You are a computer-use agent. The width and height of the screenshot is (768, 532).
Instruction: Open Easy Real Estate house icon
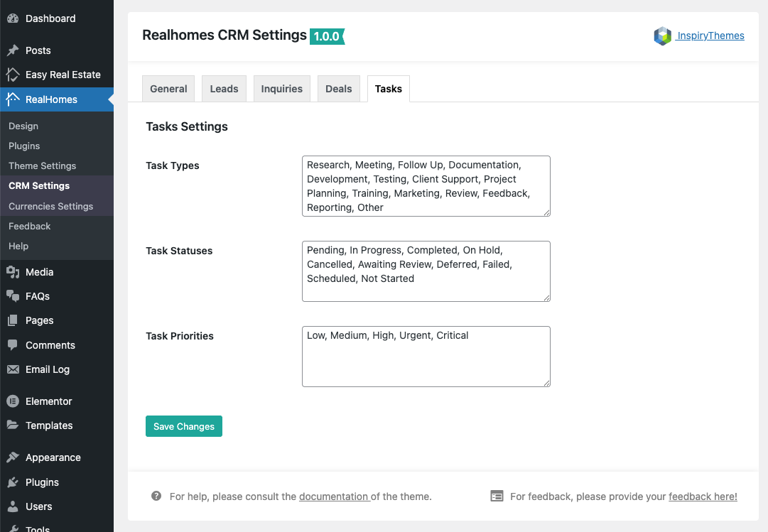coord(13,75)
